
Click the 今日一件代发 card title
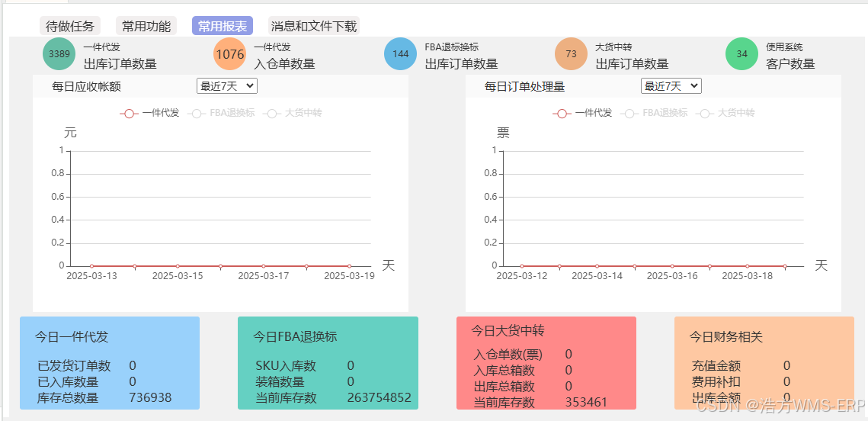(x=72, y=337)
